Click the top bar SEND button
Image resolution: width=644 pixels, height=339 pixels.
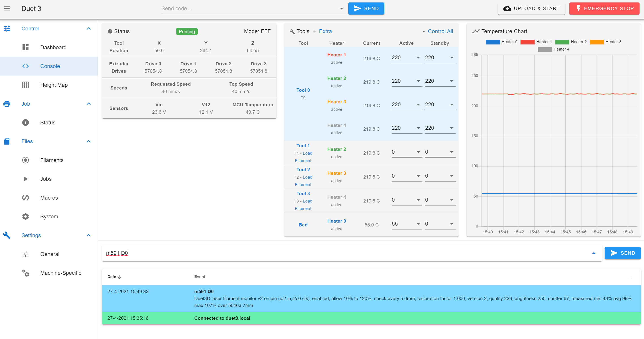(366, 9)
